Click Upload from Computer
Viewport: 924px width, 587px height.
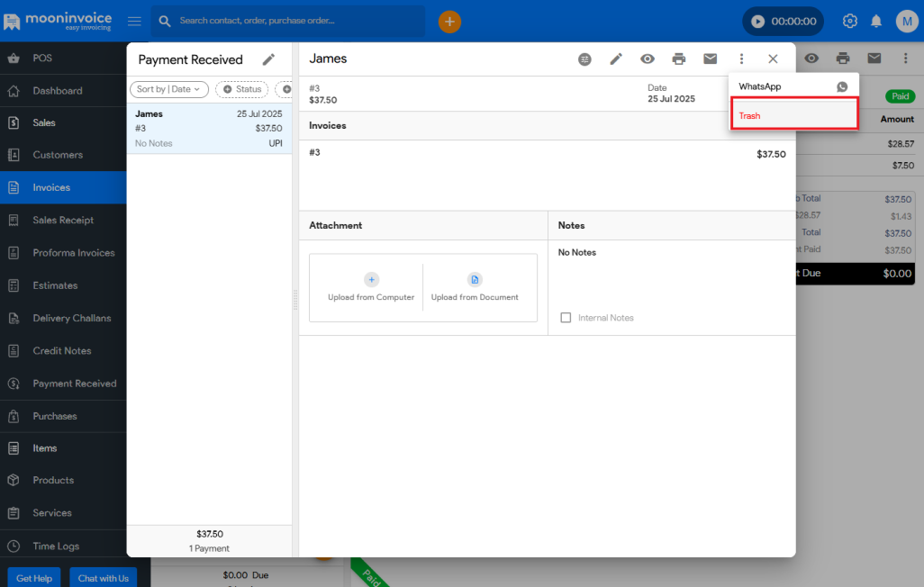coord(371,288)
